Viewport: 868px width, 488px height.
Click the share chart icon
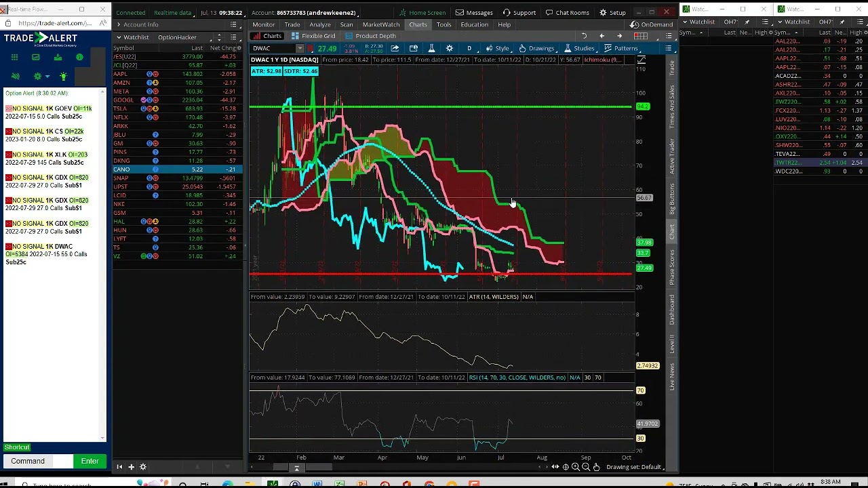click(x=395, y=48)
